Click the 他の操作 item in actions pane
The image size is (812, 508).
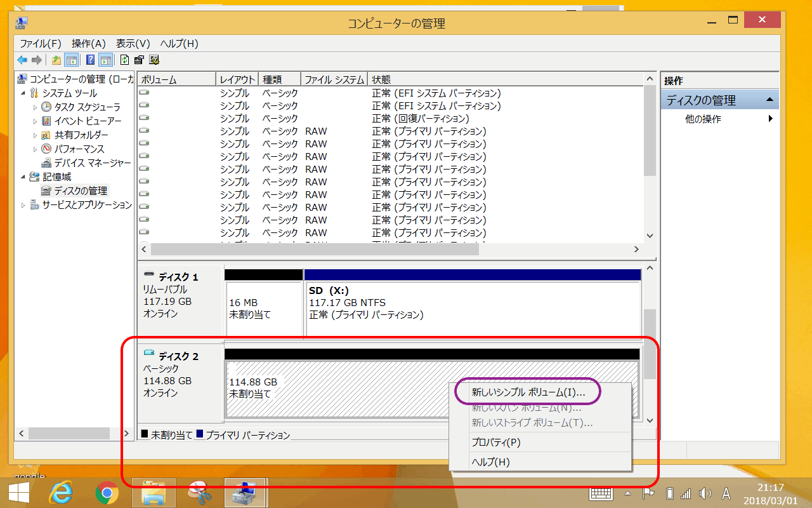point(703,119)
